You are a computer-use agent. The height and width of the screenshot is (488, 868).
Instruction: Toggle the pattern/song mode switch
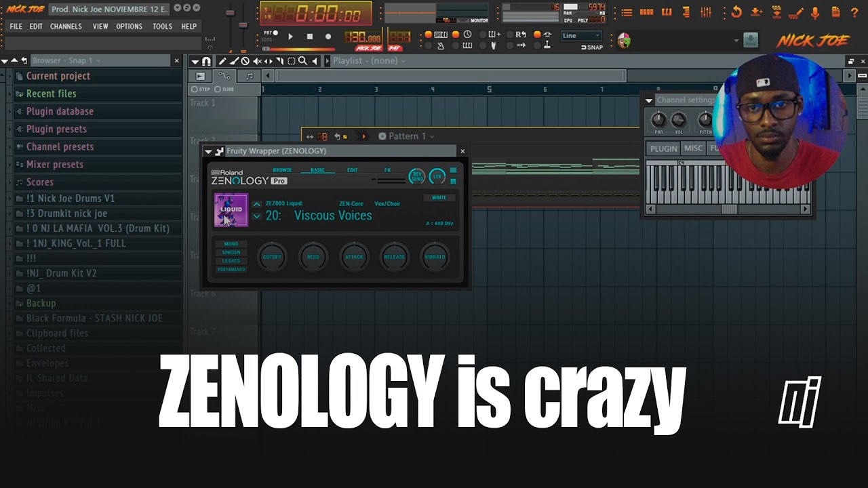tap(271, 36)
